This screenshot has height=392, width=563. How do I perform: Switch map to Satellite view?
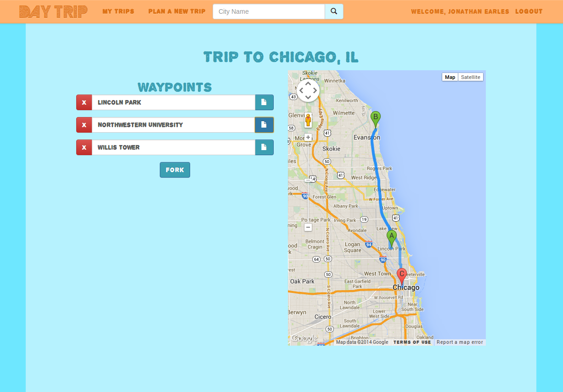pyautogui.click(x=471, y=77)
